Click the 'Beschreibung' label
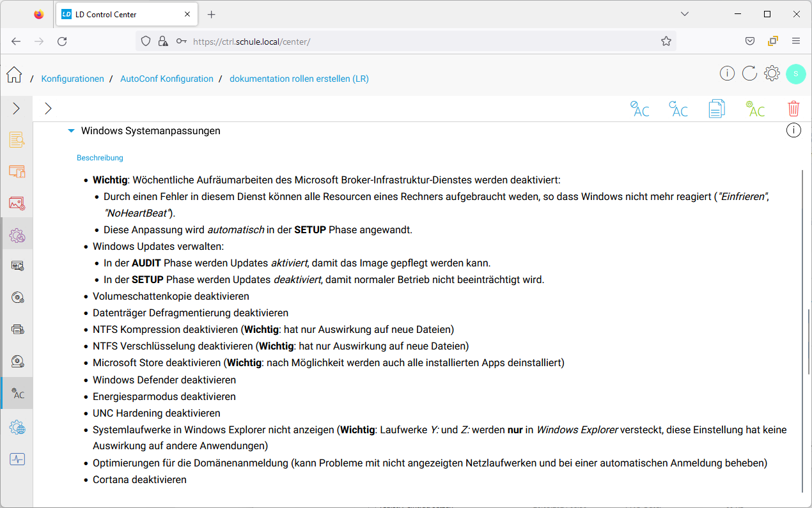 (x=100, y=157)
